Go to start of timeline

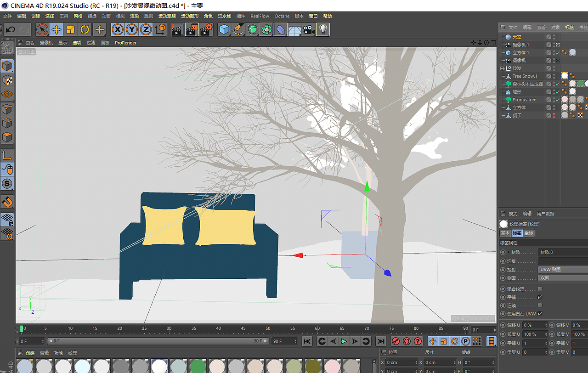pos(307,341)
